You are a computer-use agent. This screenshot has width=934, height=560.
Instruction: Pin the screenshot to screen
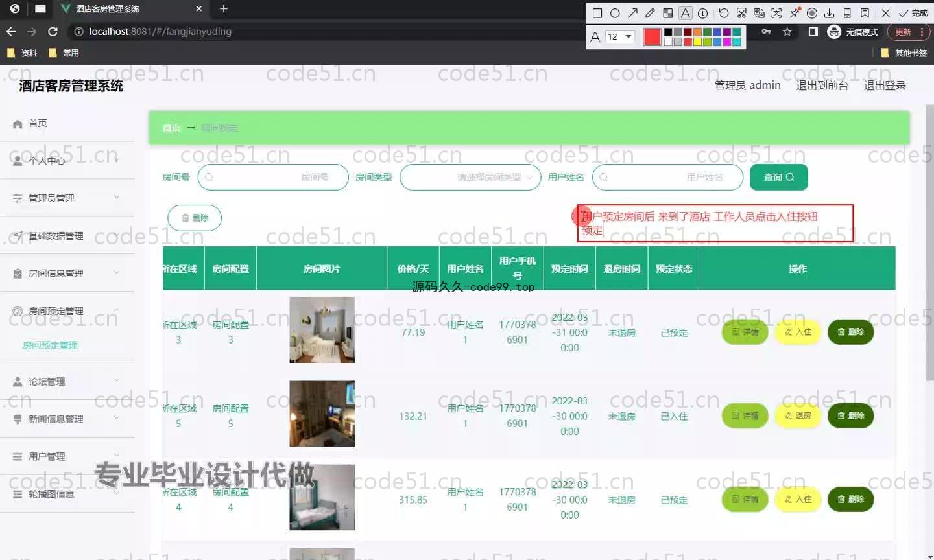coord(794,13)
